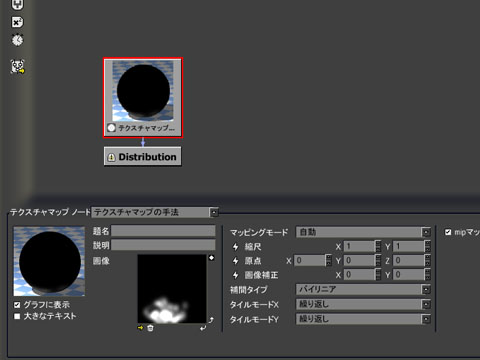Click the 縮尺 Y value field
The width and height of the screenshot is (480, 360).
(x=409, y=247)
